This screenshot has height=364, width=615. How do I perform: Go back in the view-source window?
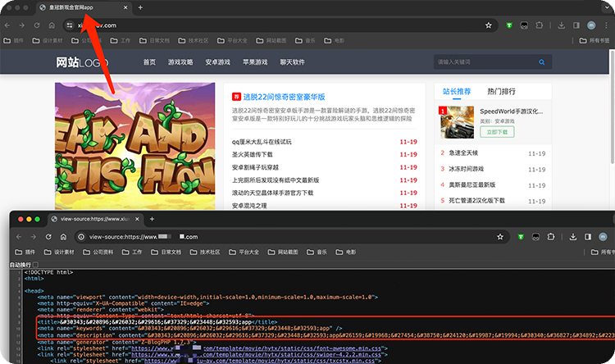(x=19, y=237)
